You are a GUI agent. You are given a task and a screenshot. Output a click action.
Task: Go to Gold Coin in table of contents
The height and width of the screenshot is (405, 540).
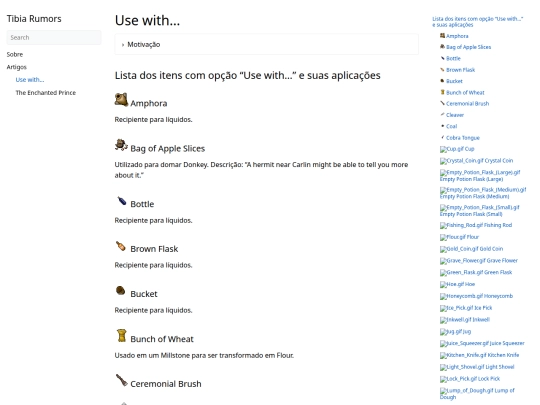[471, 249]
